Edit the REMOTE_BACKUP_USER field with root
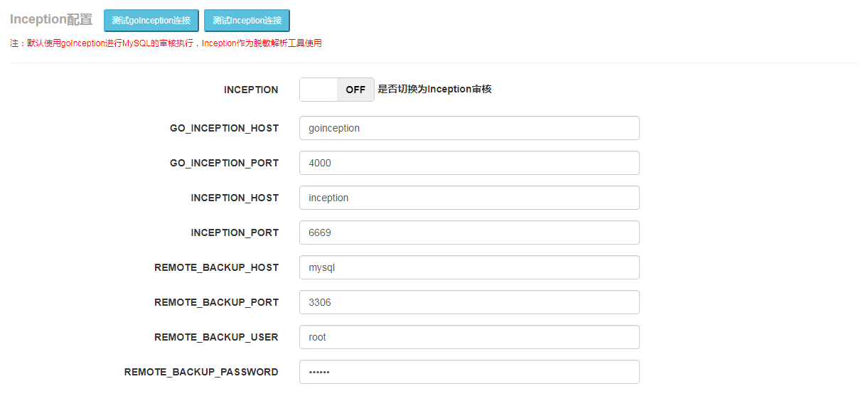 tap(469, 337)
